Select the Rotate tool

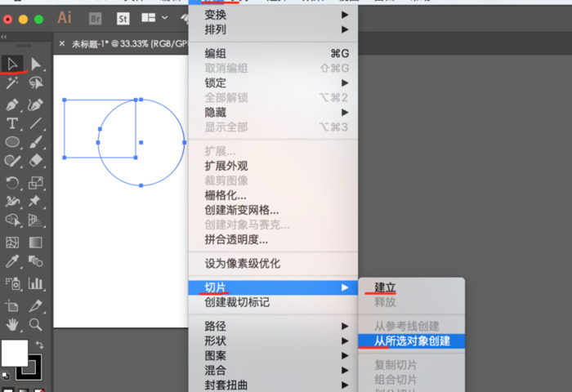tap(12, 182)
